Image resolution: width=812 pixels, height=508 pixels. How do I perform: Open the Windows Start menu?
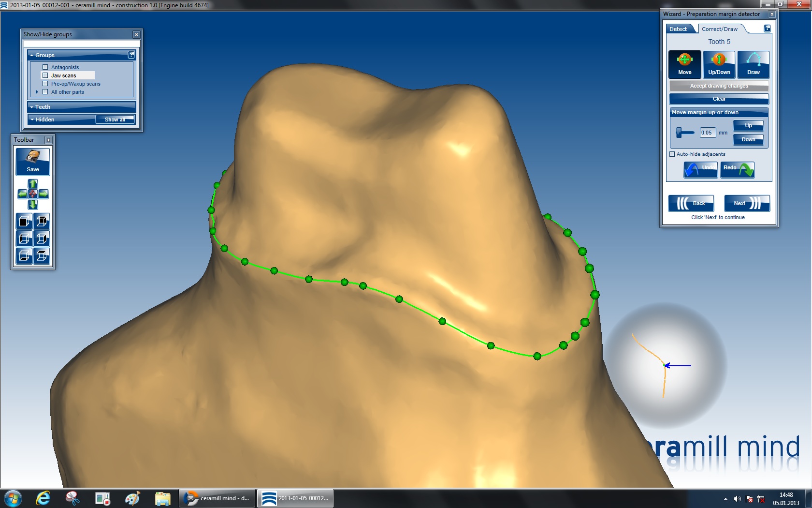(13, 498)
